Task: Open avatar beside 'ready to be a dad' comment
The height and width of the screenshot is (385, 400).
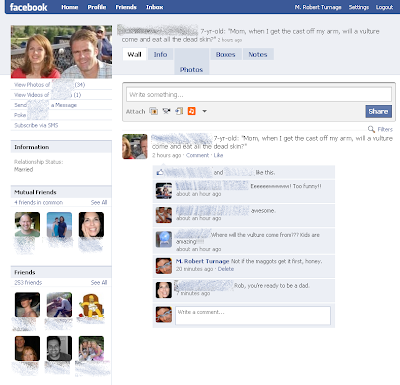Action: tap(164, 290)
